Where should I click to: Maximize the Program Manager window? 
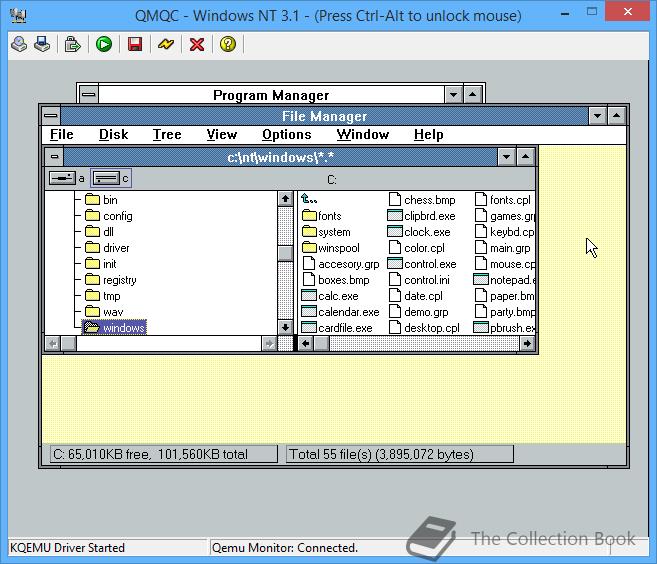coord(473,95)
